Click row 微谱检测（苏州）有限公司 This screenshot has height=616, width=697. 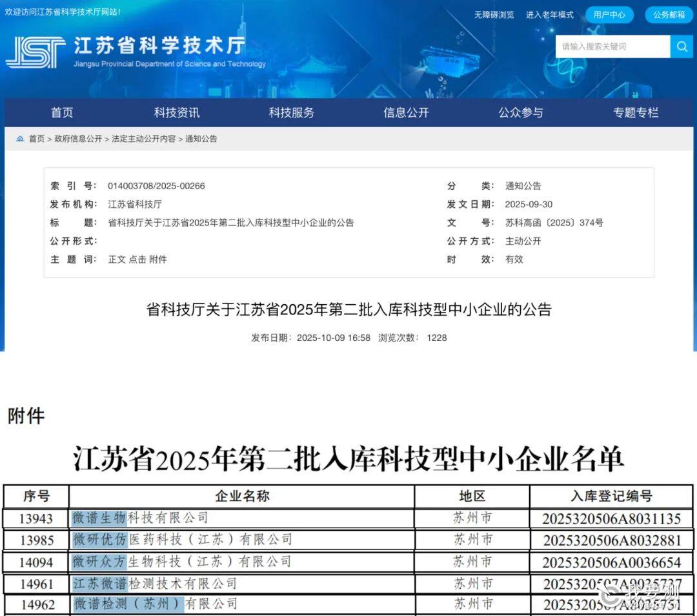155,604
